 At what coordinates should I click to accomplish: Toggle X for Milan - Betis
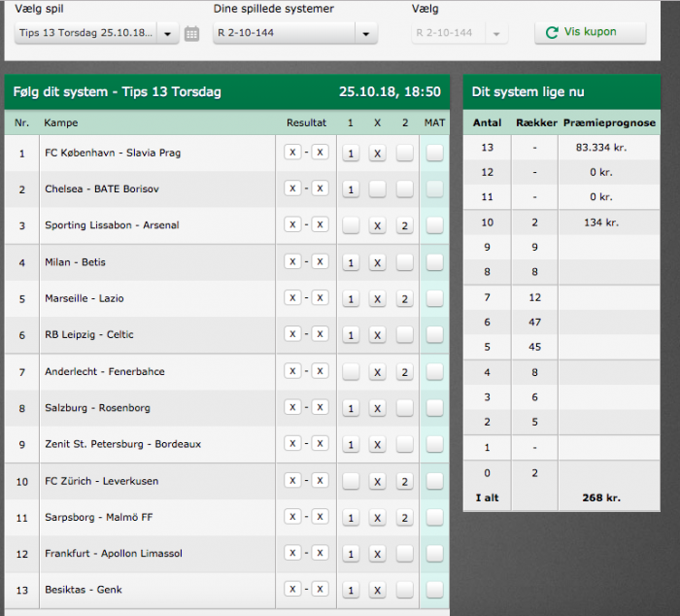click(x=377, y=262)
